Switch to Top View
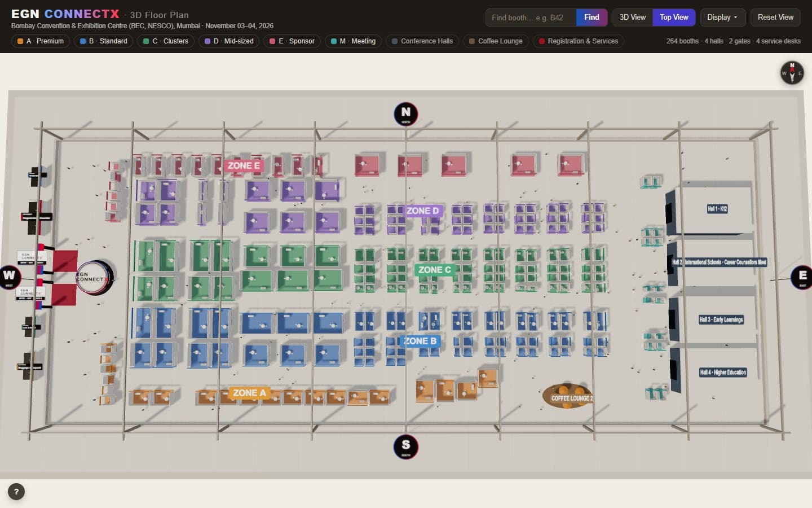The image size is (812, 508). click(x=674, y=17)
